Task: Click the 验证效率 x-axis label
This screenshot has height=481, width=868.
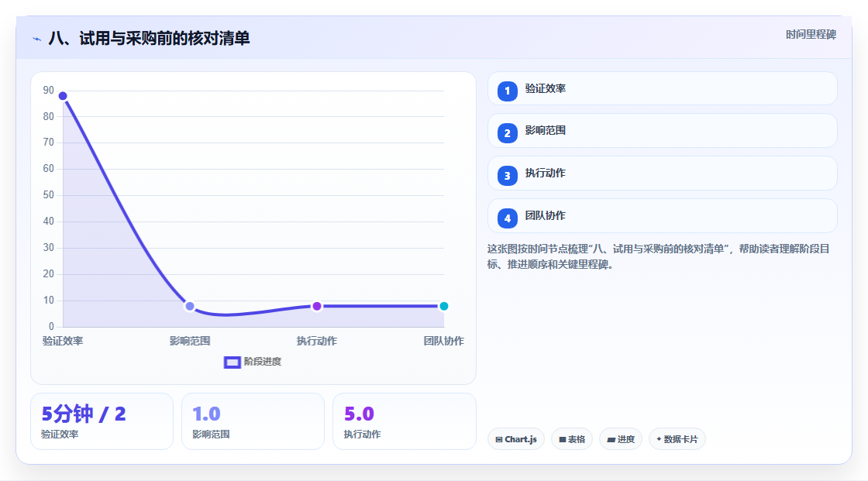Action: click(x=63, y=341)
